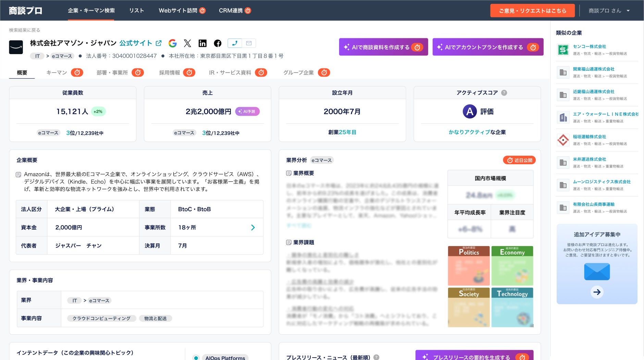Image resolution: width=644 pixels, height=360 pixels.
Task: Click the help icon next to アクティブスコア
Action: (x=504, y=93)
